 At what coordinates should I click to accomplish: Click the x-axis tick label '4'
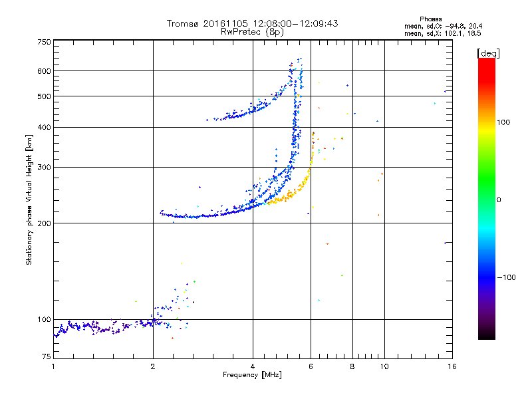pyautogui.click(x=253, y=366)
